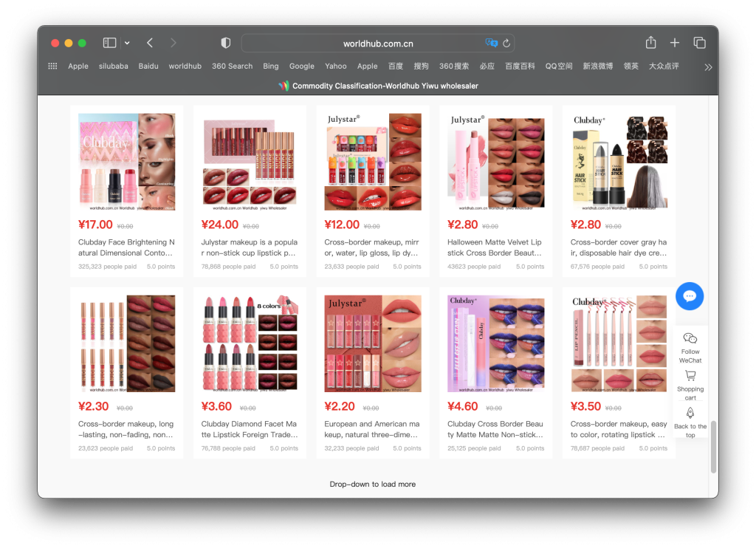Select the Commodity Classification tab
The height and width of the screenshot is (548, 756).
tap(378, 86)
